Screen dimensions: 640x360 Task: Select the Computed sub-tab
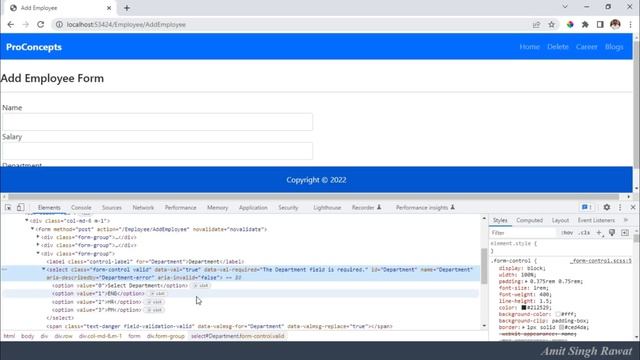(x=529, y=220)
